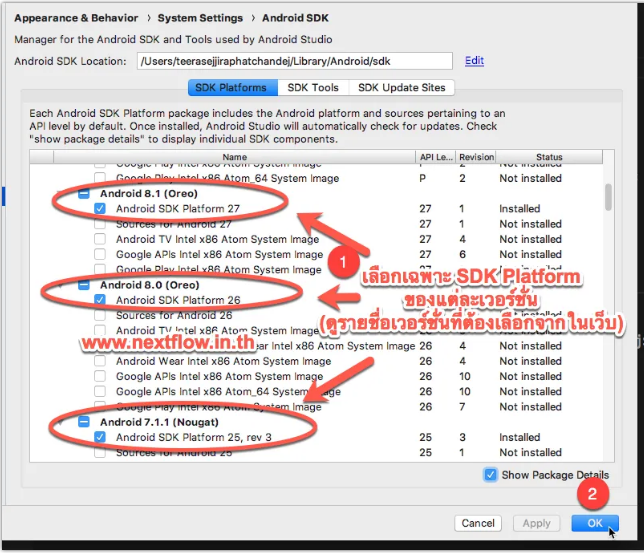Switch to the SDK Platforms tab

(x=232, y=88)
